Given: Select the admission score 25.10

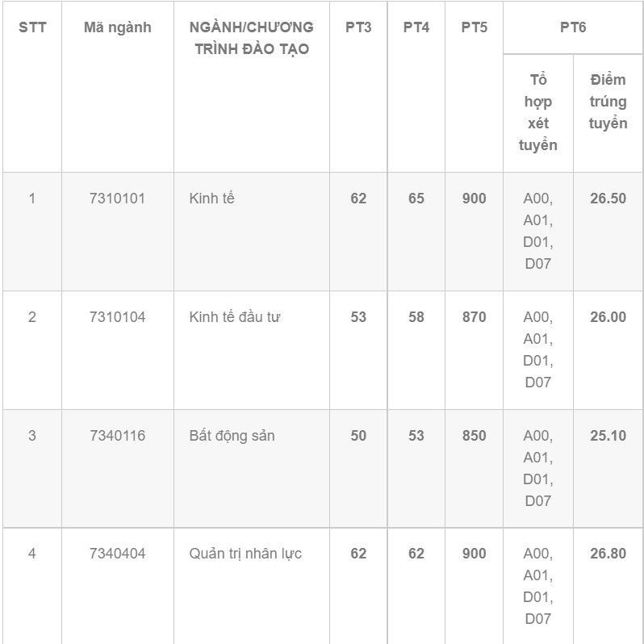Looking at the screenshot, I should [608, 436].
